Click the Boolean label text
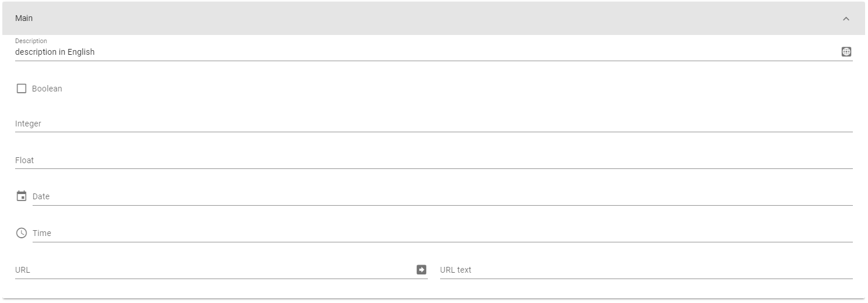 47,89
